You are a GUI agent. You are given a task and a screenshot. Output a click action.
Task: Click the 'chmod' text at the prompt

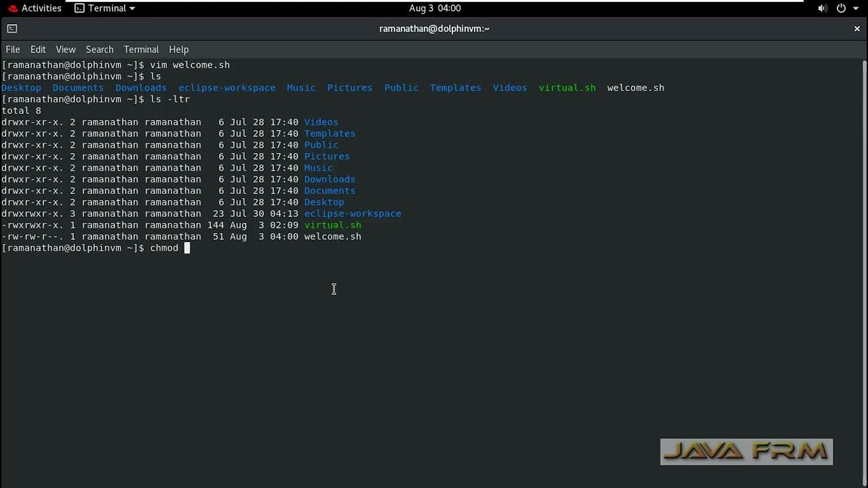click(164, 248)
